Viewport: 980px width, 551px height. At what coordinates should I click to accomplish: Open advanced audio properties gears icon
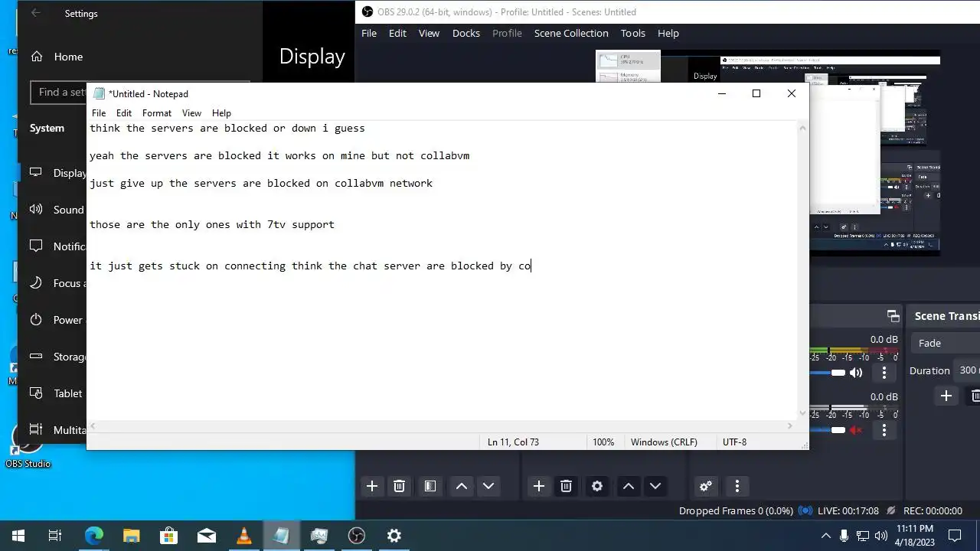click(x=706, y=486)
